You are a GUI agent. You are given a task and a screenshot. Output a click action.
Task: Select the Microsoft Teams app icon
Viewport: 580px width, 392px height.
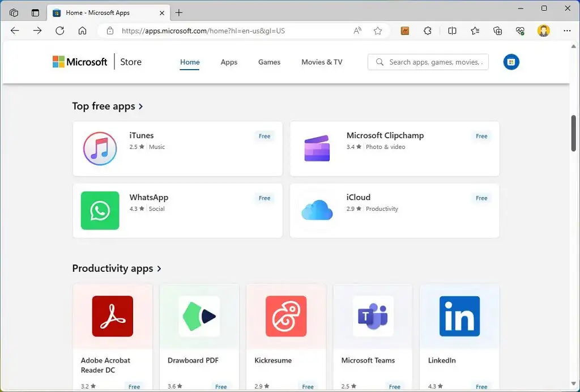(x=372, y=316)
